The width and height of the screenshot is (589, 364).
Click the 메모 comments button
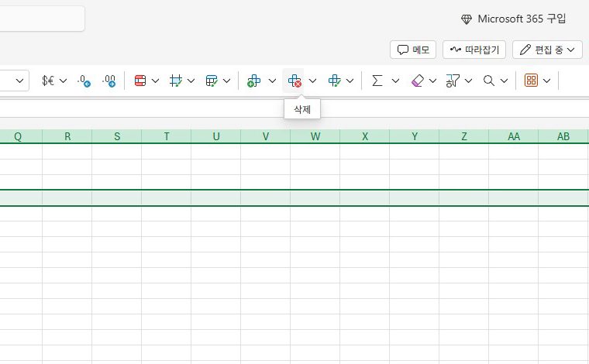(413, 50)
